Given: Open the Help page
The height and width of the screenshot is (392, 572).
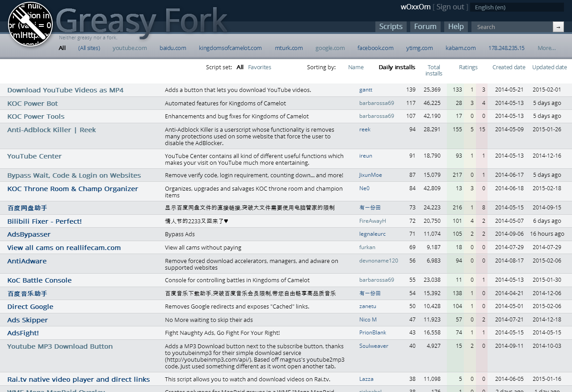Looking at the screenshot, I should (455, 26).
